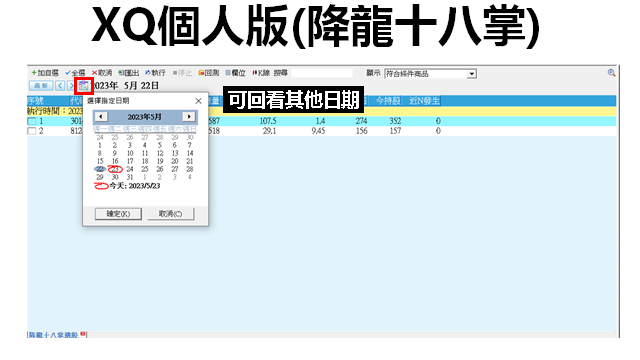This screenshot has width=640, height=360.
Task: Open the K線 chart icon
Action: click(x=255, y=73)
